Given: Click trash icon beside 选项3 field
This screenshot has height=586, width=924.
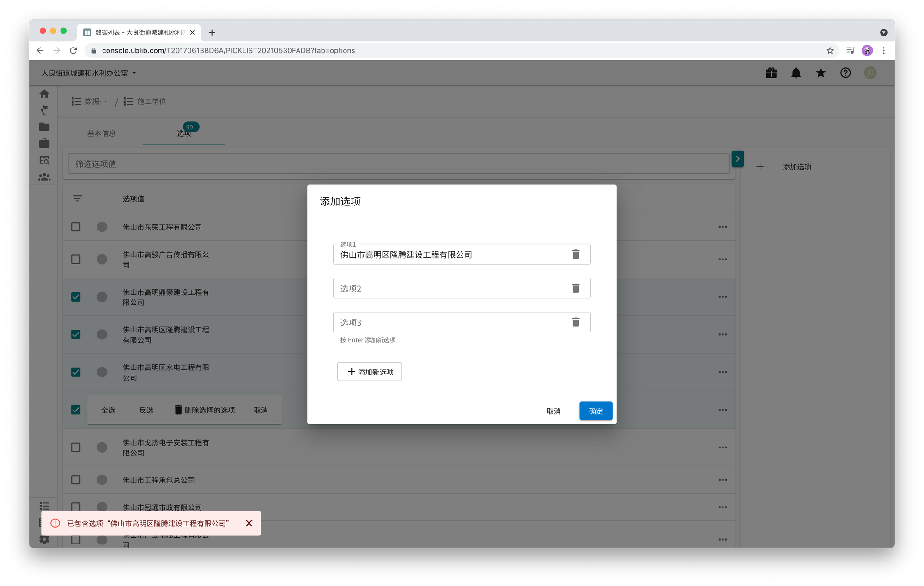Looking at the screenshot, I should pyautogui.click(x=576, y=322).
